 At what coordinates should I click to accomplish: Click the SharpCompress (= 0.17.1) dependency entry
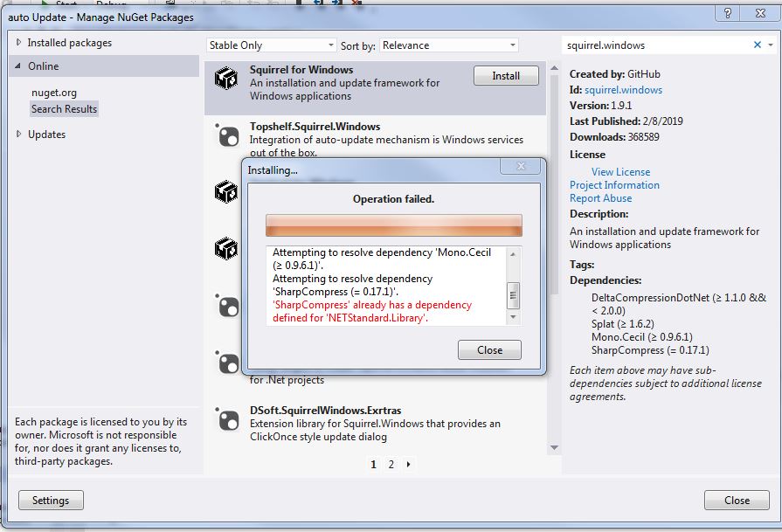point(650,350)
